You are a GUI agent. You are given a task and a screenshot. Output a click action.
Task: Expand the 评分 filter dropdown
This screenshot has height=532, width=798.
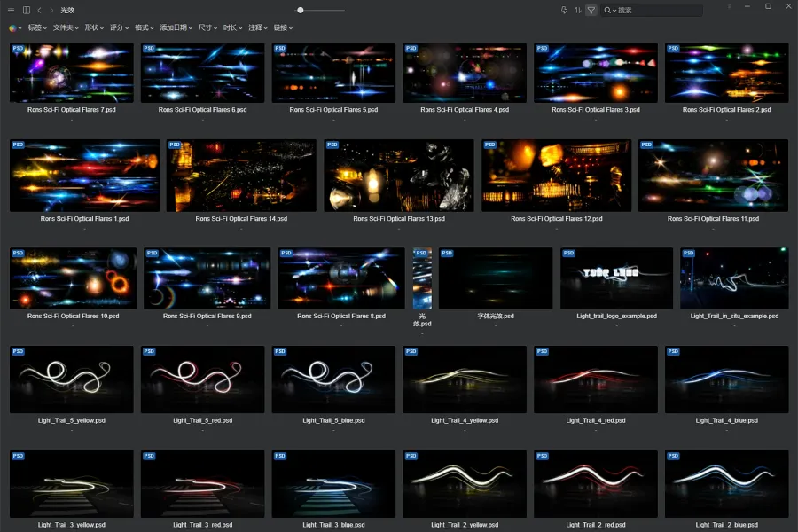(119, 28)
